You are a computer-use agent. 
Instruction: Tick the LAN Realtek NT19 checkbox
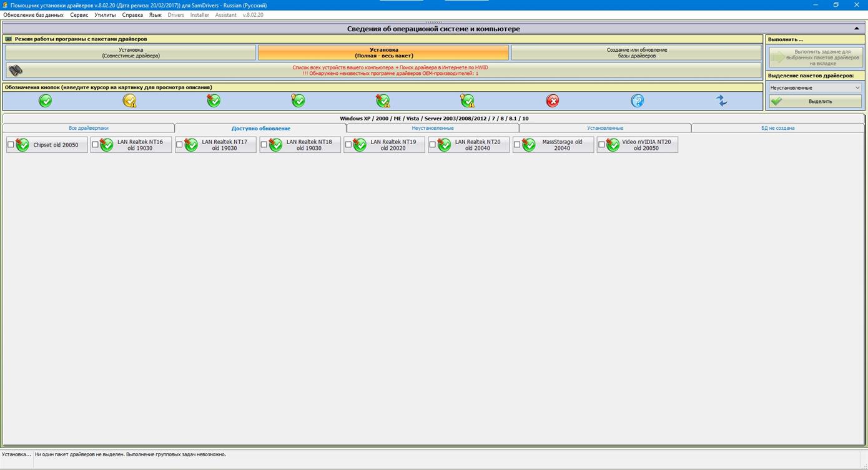point(348,145)
